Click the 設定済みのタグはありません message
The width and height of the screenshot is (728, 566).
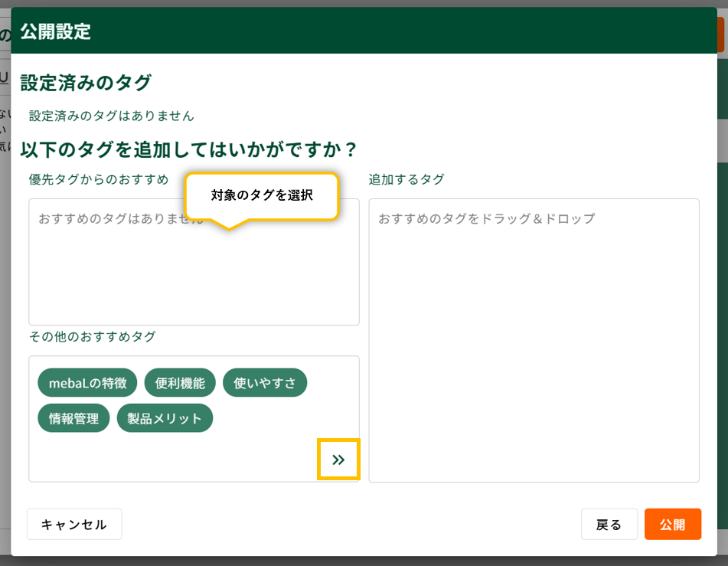point(112,116)
